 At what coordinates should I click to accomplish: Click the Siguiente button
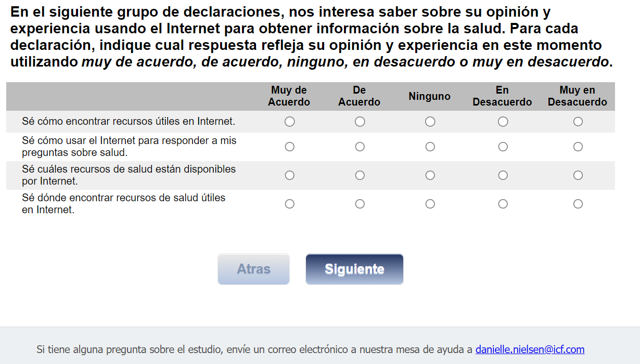coord(354,269)
